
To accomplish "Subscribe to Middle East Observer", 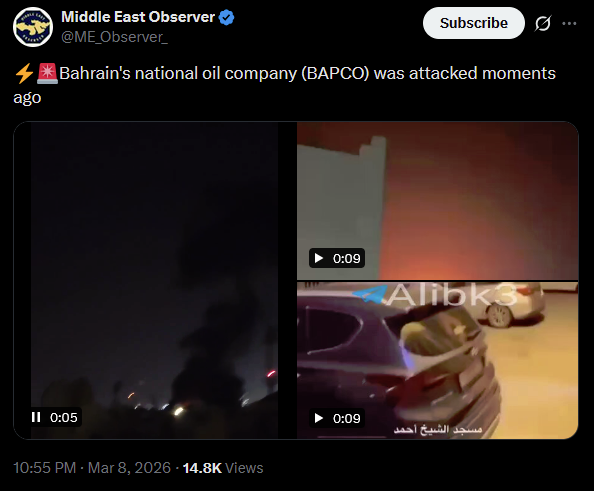I will click(x=474, y=23).
